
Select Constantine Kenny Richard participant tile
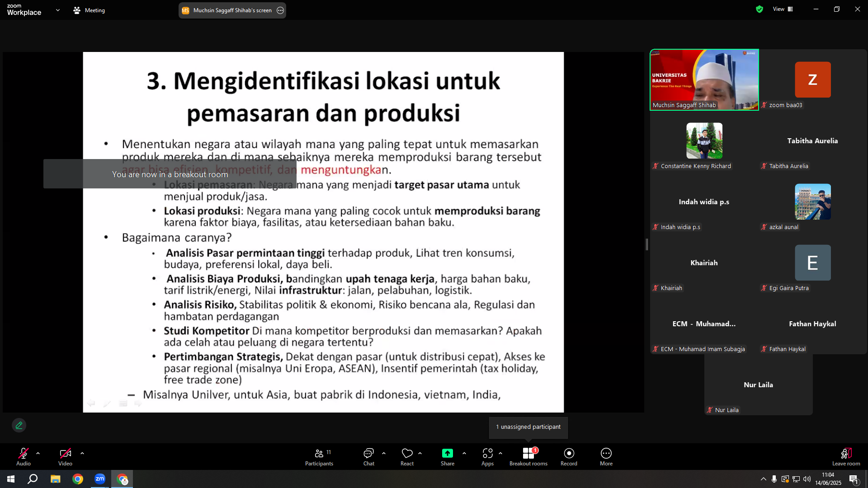click(704, 141)
